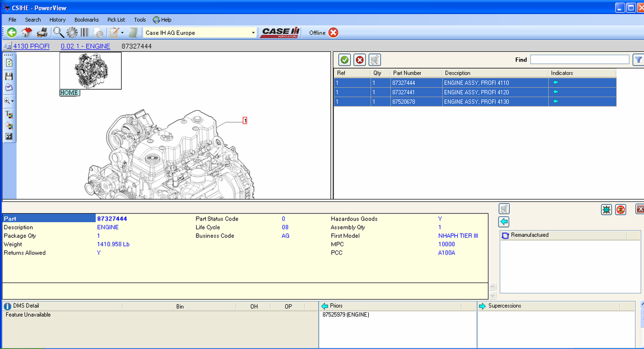Click the cart icon in part detail panel
Viewport: 644px width, 349px height.
[504, 208]
